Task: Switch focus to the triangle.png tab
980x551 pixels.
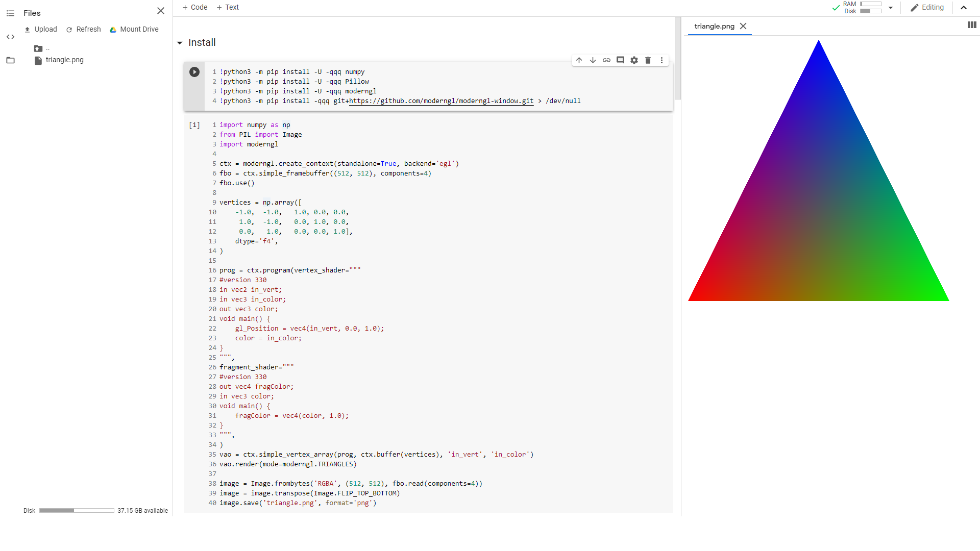Action: point(714,26)
